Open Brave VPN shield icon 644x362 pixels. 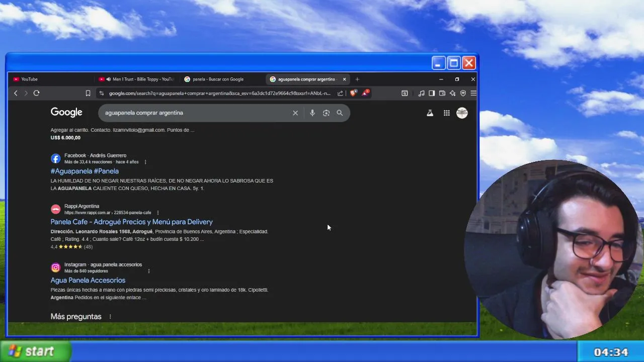pyautogui.click(x=463, y=93)
